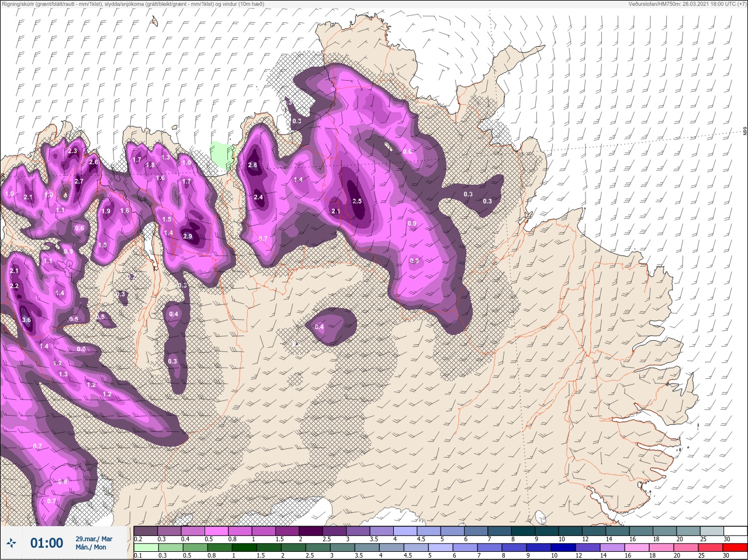The width and height of the screenshot is (748, 560).
Task: Select the darkest purple snow swatch at 2
Action: (x=311, y=531)
